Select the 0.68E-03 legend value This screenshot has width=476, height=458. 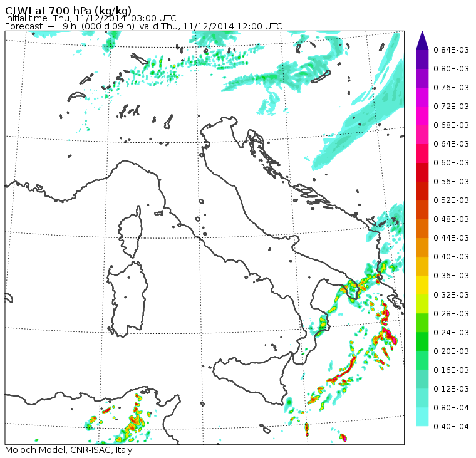451,125
